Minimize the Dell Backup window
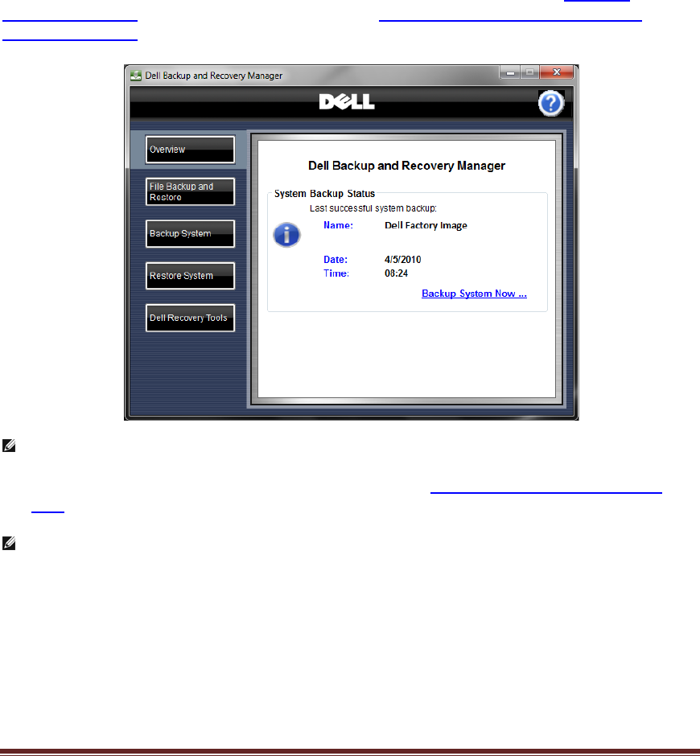Screen dimensions: 700x756 [510, 72]
